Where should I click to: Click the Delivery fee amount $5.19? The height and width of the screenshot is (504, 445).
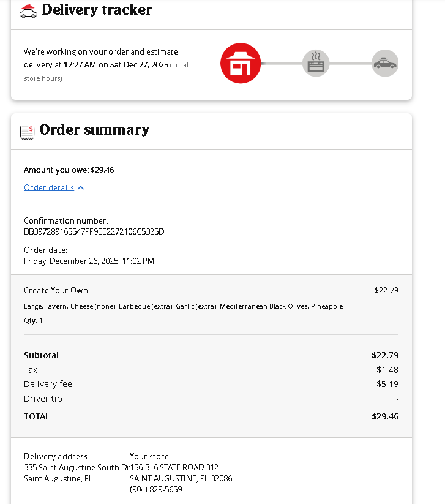tap(387, 384)
